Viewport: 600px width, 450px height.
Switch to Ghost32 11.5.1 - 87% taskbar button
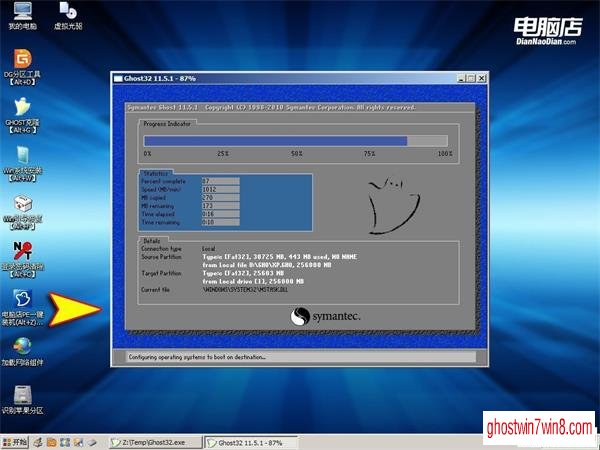pyautogui.click(x=251, y=443)
